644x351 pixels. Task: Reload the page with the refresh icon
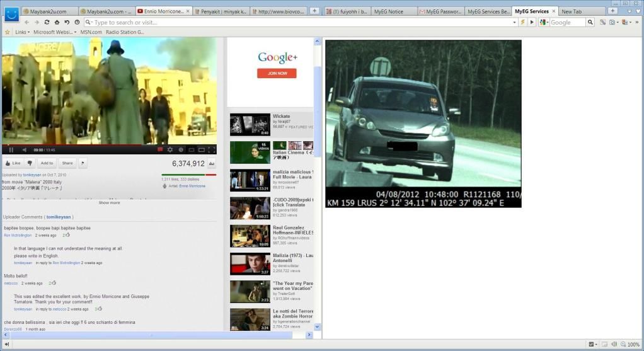[47, 22]
